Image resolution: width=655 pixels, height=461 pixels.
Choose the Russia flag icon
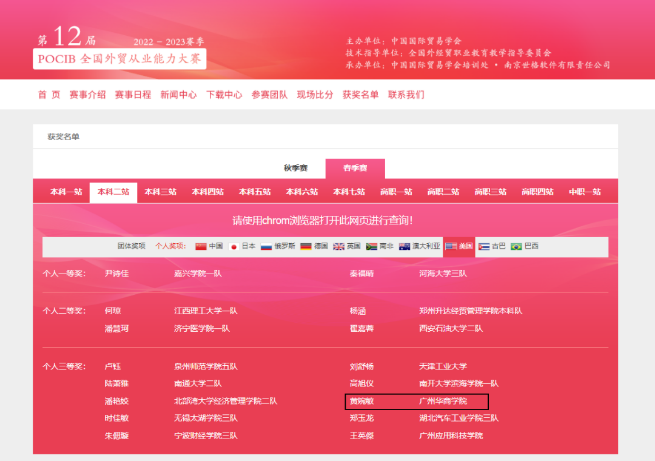(266, 246)
